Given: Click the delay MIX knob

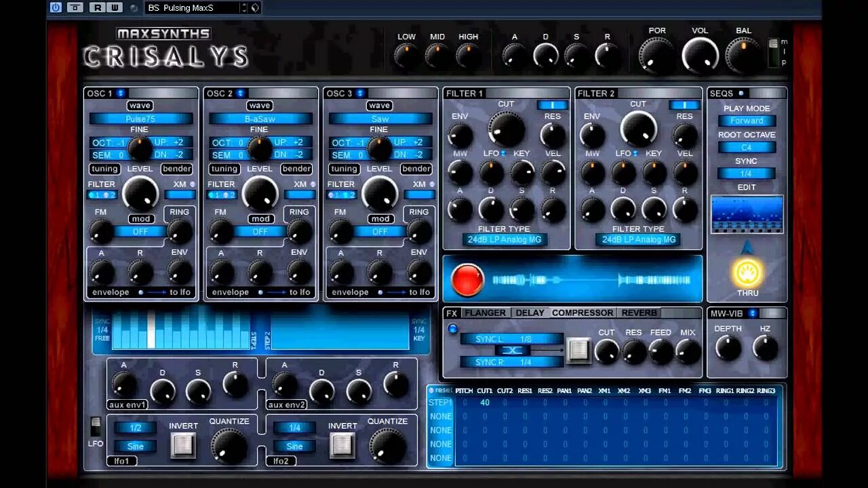Looking at the screenshot, I should tap(688, 350).
